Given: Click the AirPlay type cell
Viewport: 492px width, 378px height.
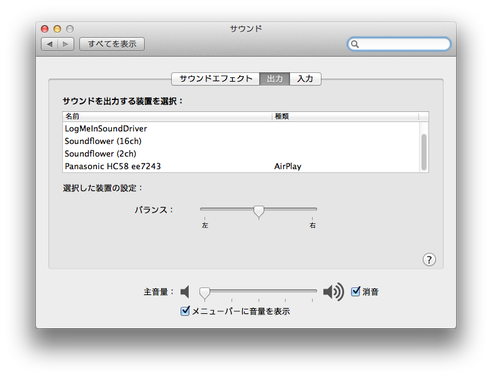Looking at the screenshot, I should (288, 166).
